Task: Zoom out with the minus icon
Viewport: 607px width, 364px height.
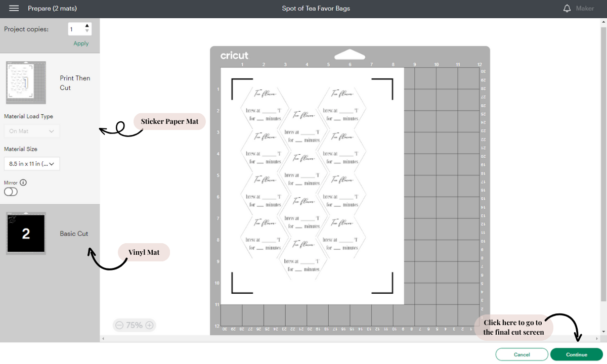Action: pyautogui.click(x=119, y=325)
